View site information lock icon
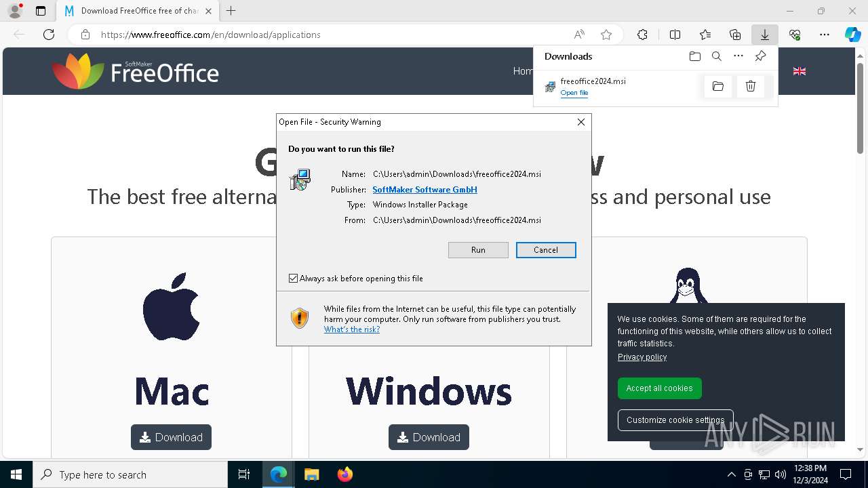This screenshot has height=488, width=868. click(x=85, y=35)
